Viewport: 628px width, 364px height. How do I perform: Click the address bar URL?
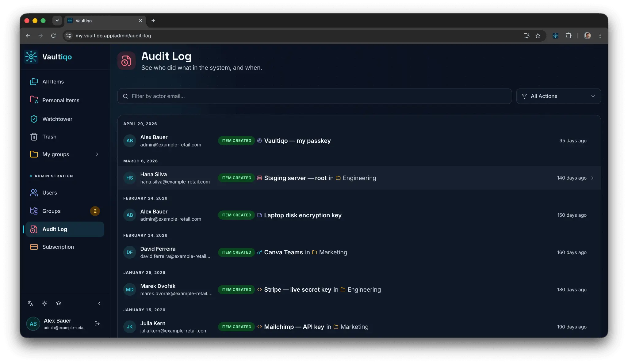113,36
